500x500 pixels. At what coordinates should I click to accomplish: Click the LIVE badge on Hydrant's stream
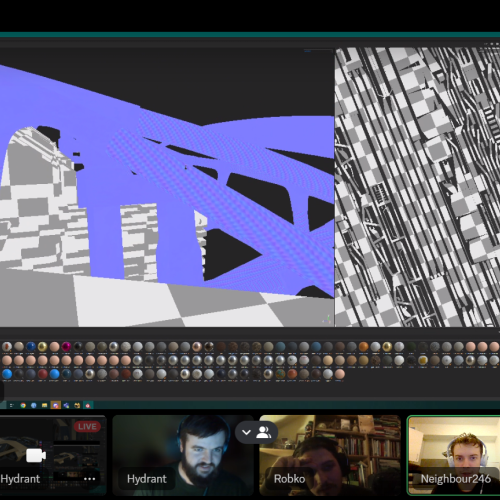click(x=87, y=427)
